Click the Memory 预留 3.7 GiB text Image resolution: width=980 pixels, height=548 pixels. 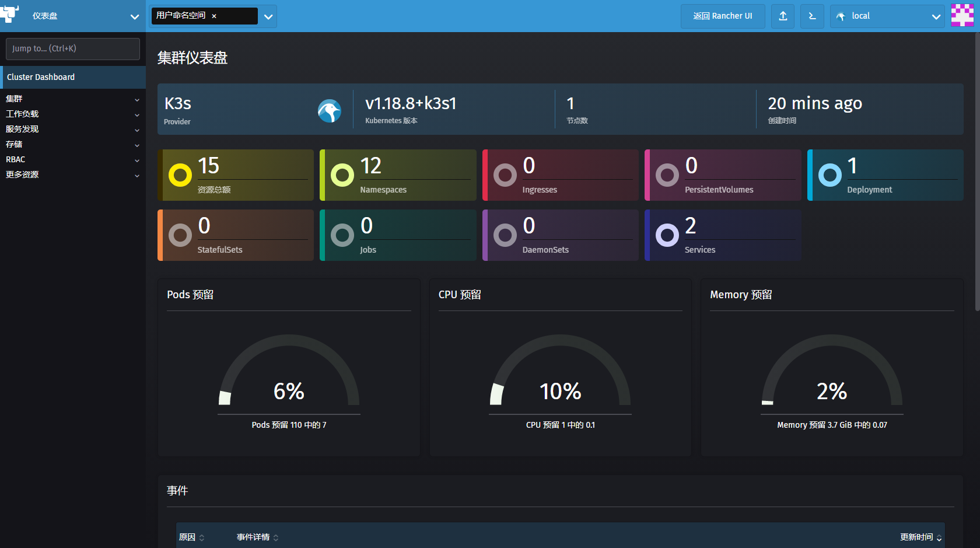pos(832,425)
